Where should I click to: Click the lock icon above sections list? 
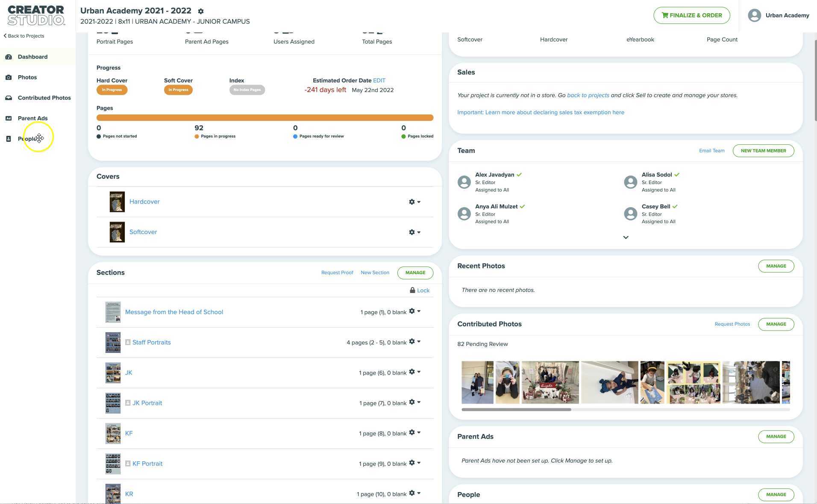click(x=412, y=290)
